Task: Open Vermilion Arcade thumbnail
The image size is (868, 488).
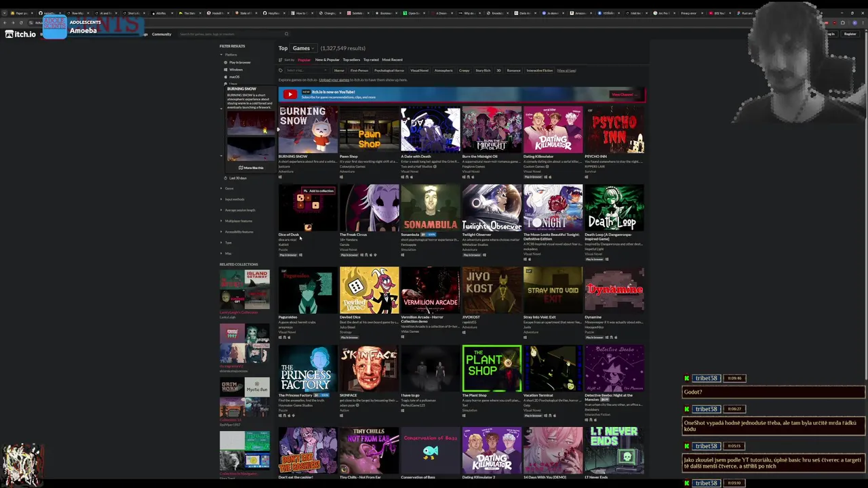Action: pyautogui.click(x=430, y=290)
